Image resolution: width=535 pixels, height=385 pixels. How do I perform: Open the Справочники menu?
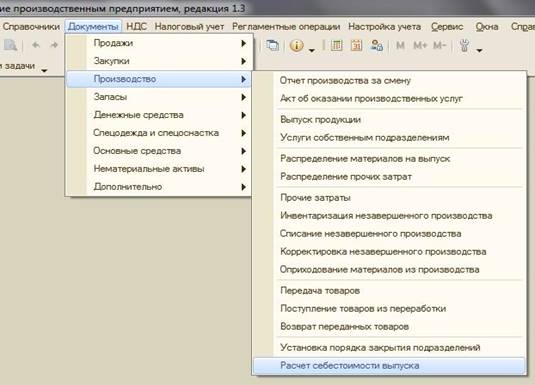(31, 27)
